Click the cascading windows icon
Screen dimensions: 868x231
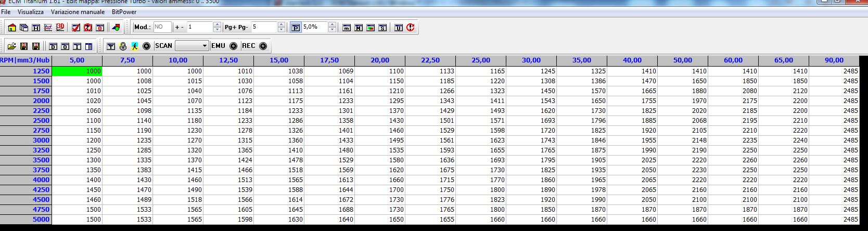pos(24,28)
